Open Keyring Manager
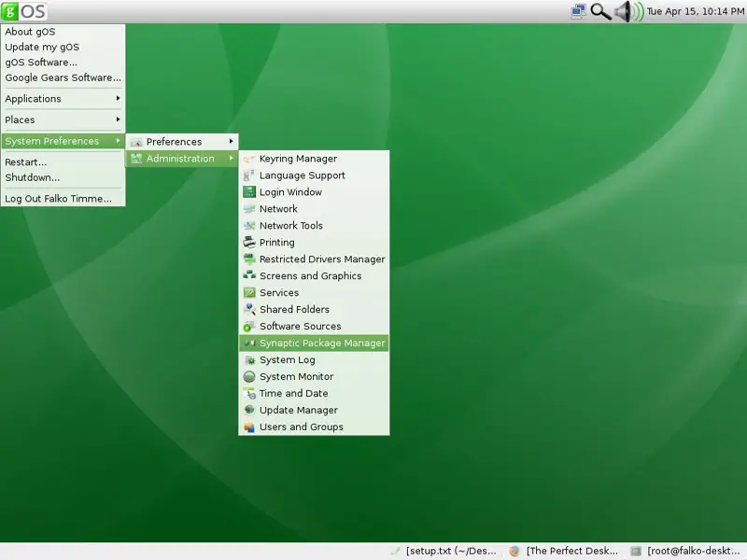This screenshot has width=747, height=560. 314,159
